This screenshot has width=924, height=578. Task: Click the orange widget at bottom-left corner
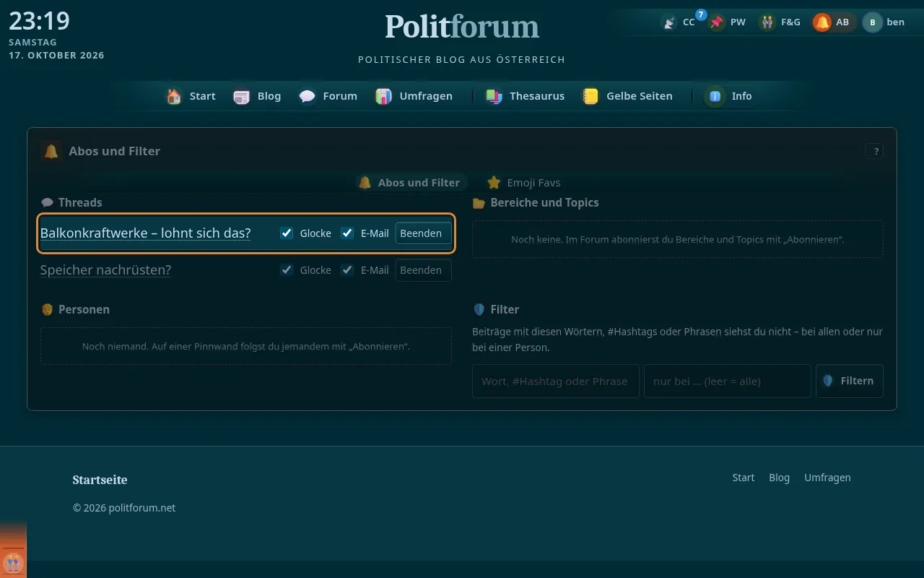[x=13, y=562]
